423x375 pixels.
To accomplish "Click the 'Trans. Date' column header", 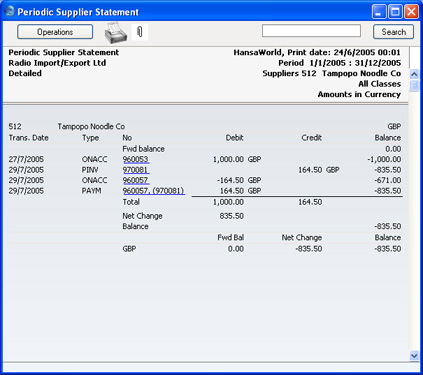I will click(x=28, y=138).
